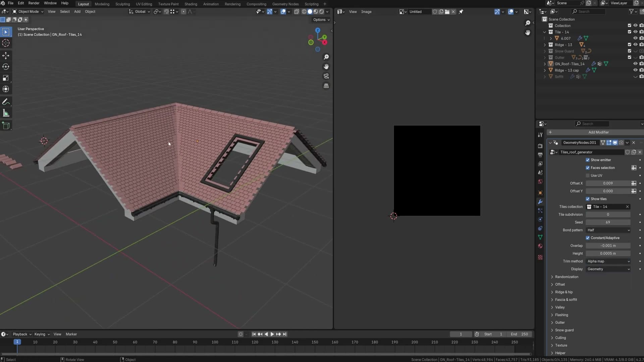Viewport: 644px width, 362px height.
Task: Click the viewport zoom magnifier icon
Action: point(326,57)
